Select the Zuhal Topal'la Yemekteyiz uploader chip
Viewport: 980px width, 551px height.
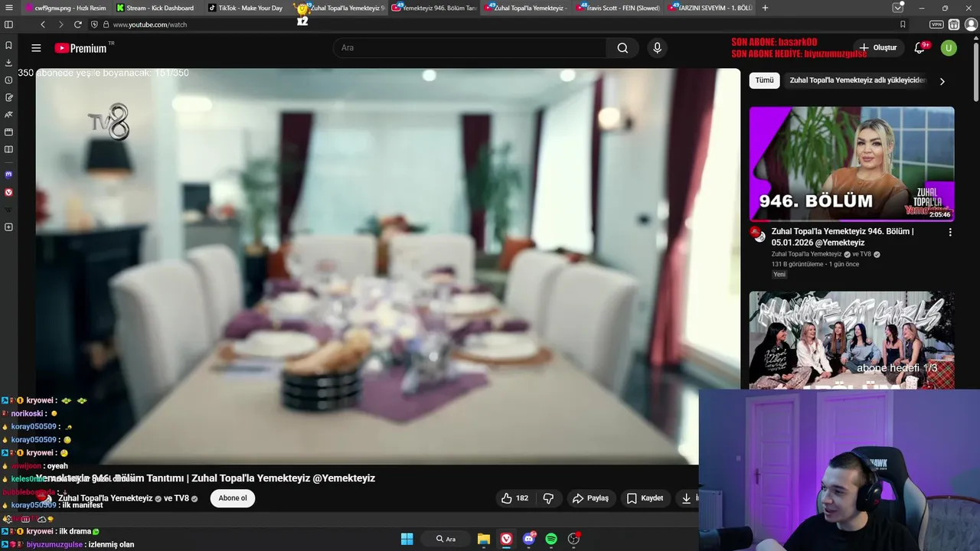(857, 80)
